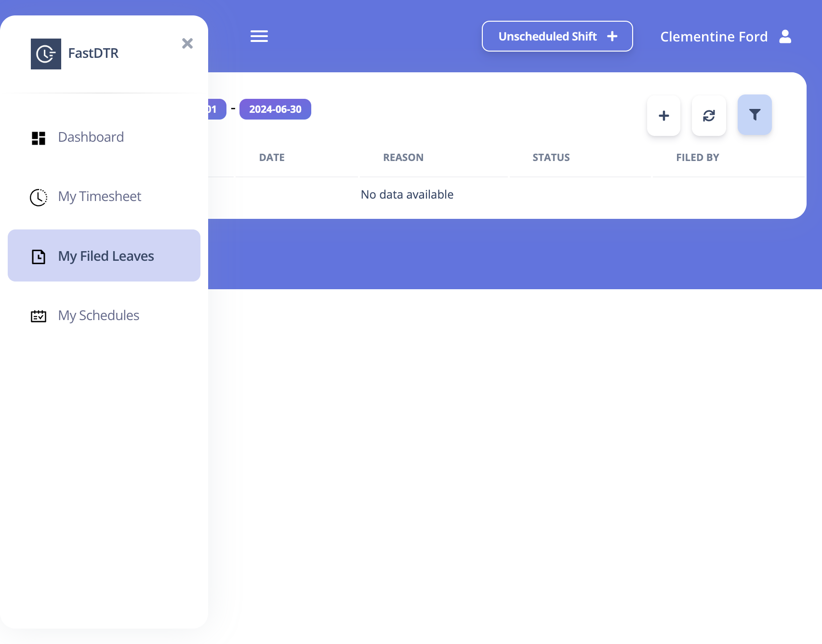Sort by the STATUS column header

tap(551, 158)
